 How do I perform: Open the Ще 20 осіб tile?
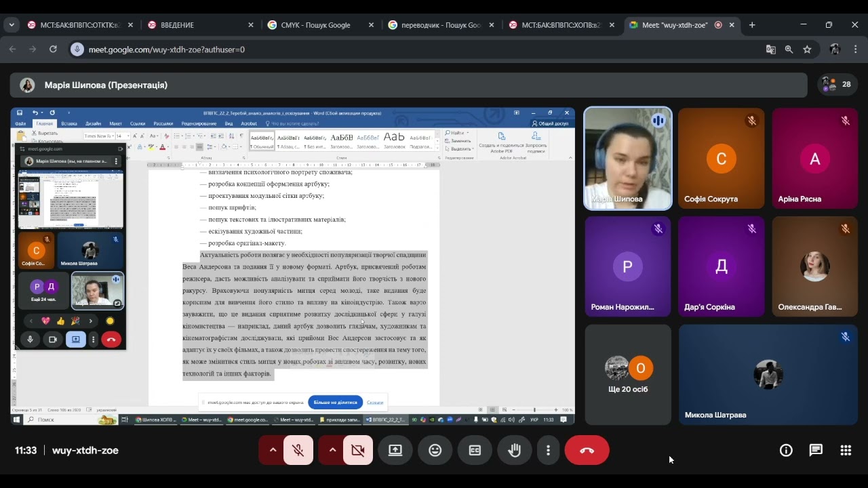(x=628, y=375)
